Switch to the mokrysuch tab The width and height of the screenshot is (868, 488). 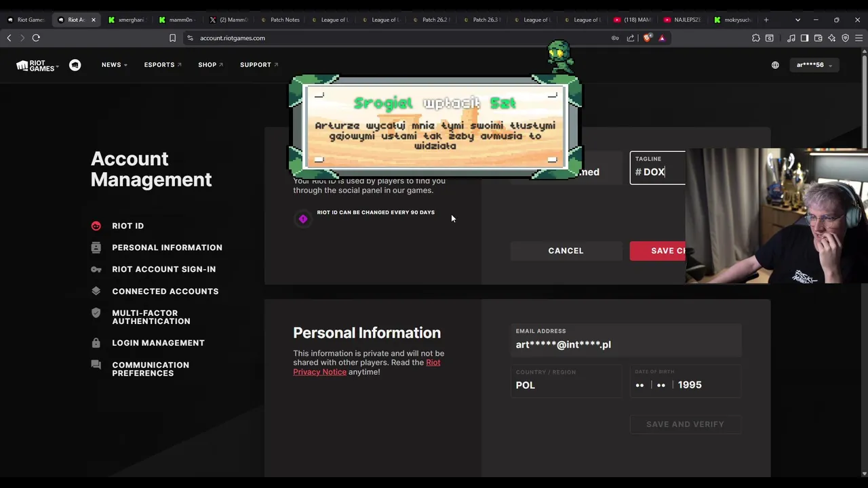coord(734,20)
